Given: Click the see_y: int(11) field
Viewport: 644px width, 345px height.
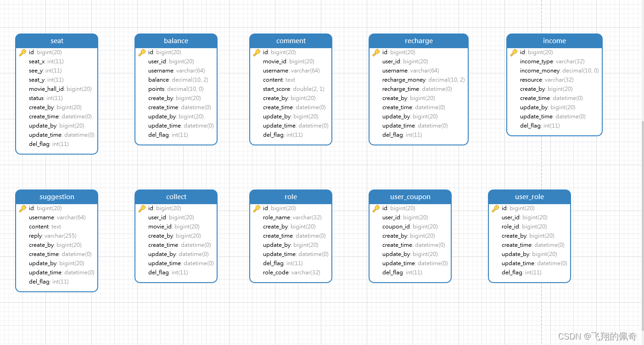Looking at the screenshot, I should pyautogui.click(x=45, y=71).
